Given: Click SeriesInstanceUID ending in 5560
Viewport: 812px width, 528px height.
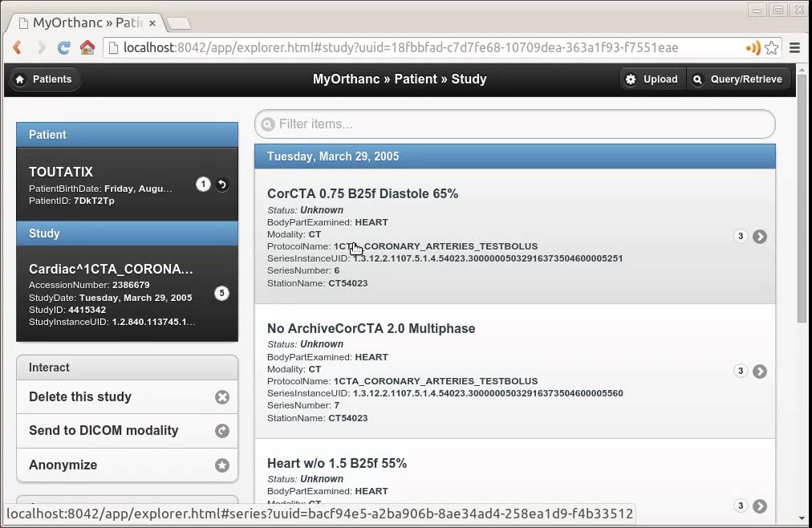Looking at the screenshot, I should [445, 393].
